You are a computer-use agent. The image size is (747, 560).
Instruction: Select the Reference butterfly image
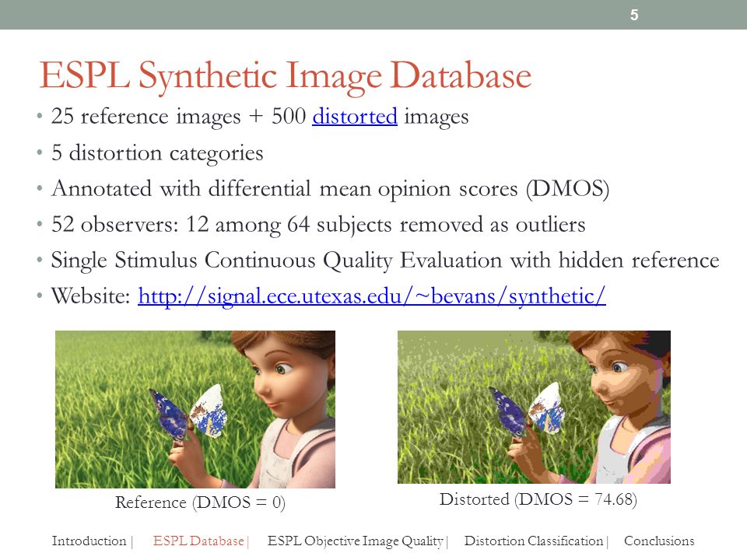195,409
